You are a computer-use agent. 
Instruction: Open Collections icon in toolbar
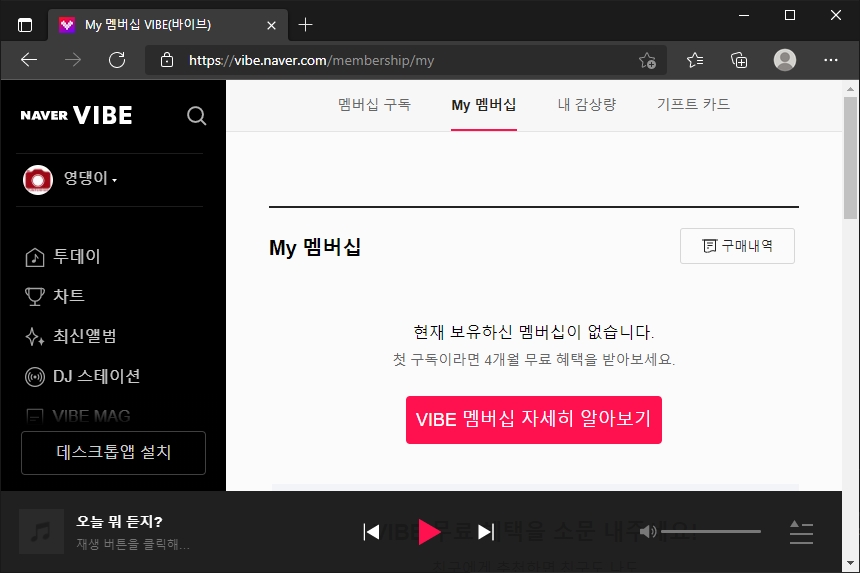click(739, 60)
